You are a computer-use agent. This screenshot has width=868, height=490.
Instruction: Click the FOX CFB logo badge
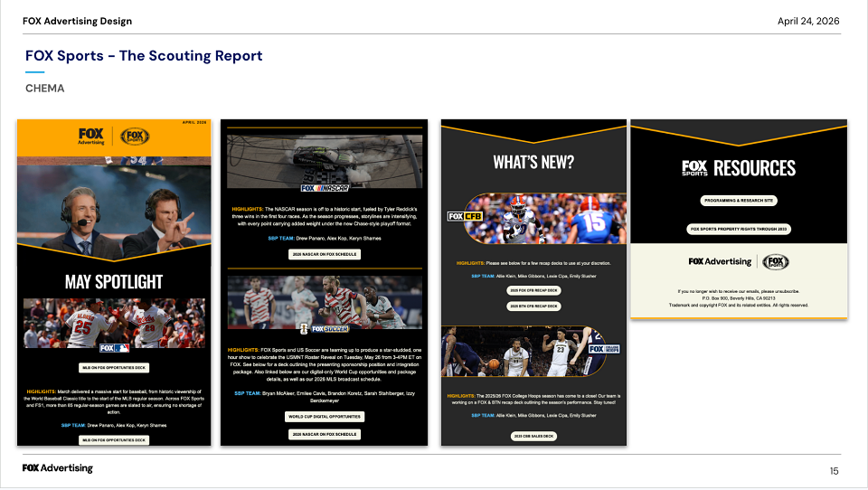click(465, 216)
